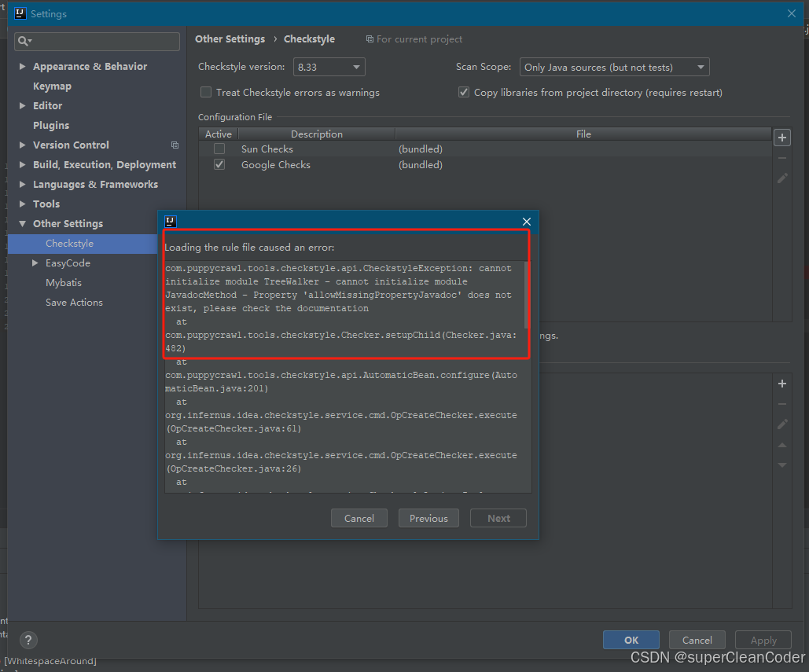This screenshot has height=672, width=809.
Task: Click Previous in the error dialog
Action: coord(428,518)
